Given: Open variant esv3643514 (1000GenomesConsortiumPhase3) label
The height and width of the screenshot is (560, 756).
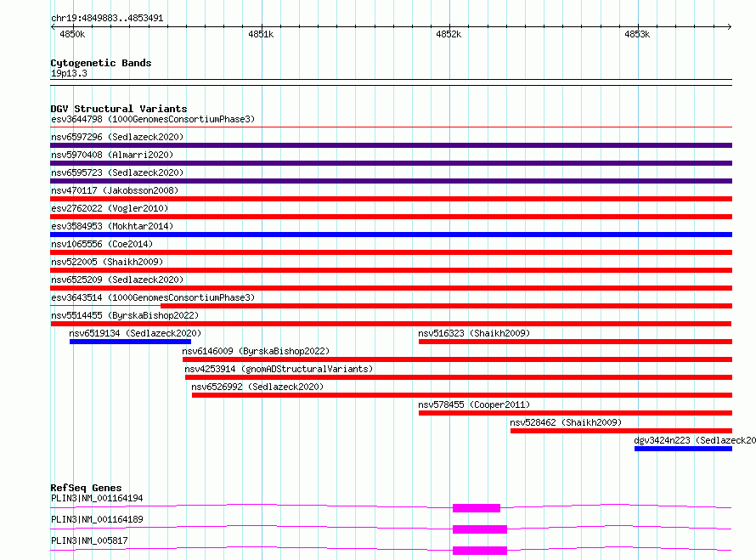Looking at the screenshot, I should 153,297.
